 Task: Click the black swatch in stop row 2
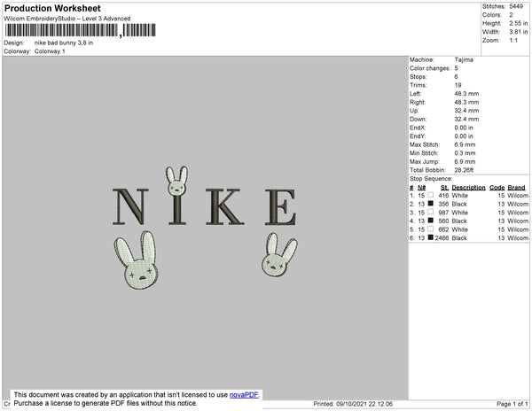click(x=431, y=204)
